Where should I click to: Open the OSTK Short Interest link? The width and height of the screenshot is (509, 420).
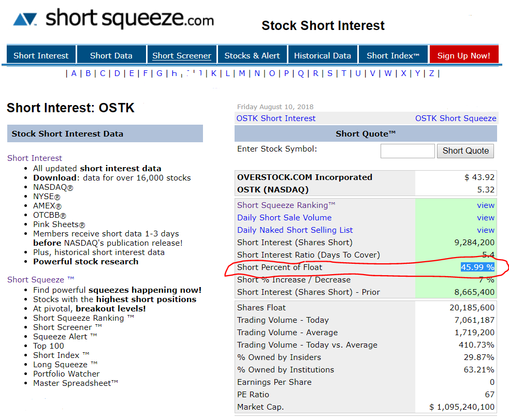276,118
